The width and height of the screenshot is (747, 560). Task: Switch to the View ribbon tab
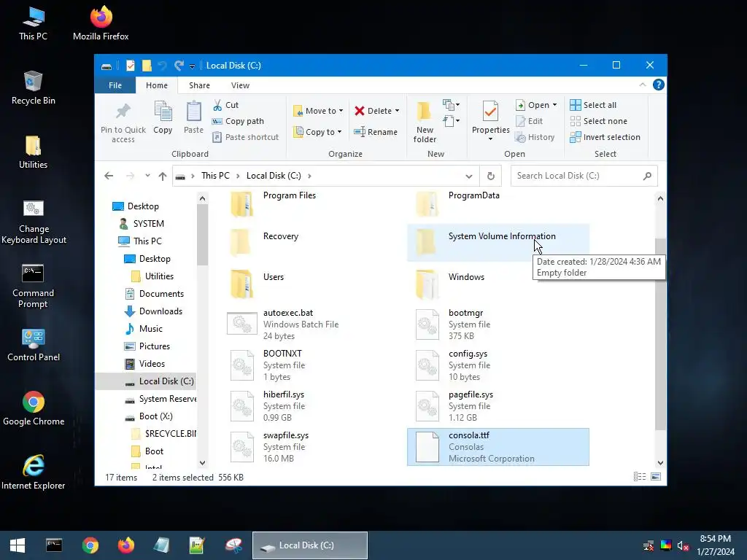240,85
